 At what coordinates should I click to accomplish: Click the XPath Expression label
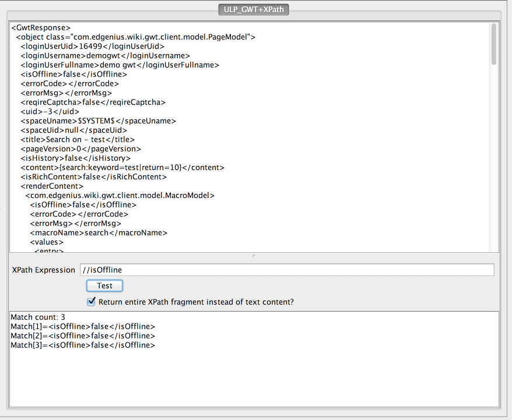click(x=44, y=270)
